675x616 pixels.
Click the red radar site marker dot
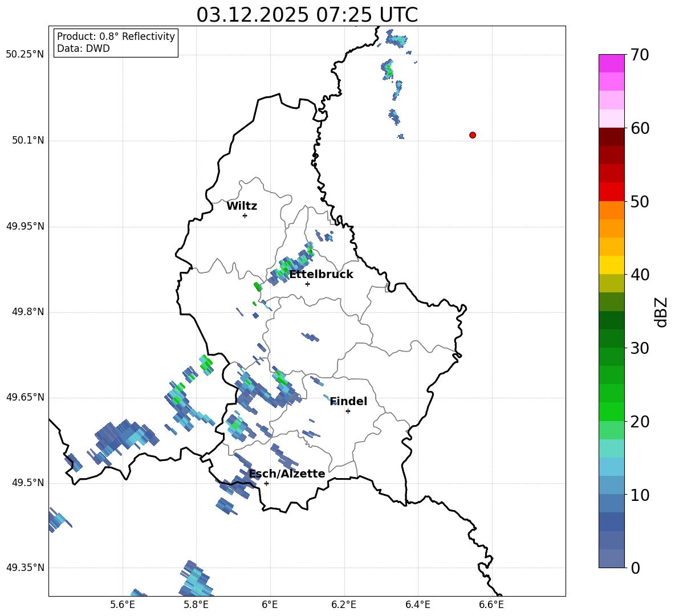tap(472, 135)
